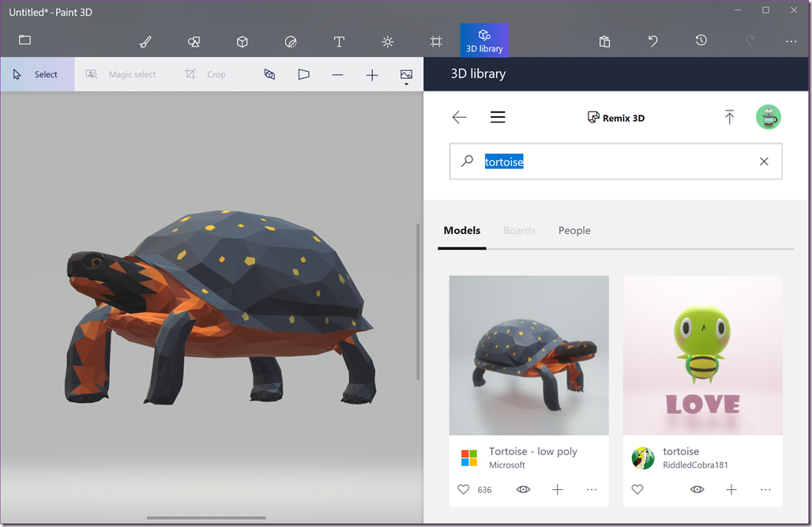Open the LOVE tortoise thumbnail
Image resolution: width=812 pixels, height=527 pixels.
point(703,356)
